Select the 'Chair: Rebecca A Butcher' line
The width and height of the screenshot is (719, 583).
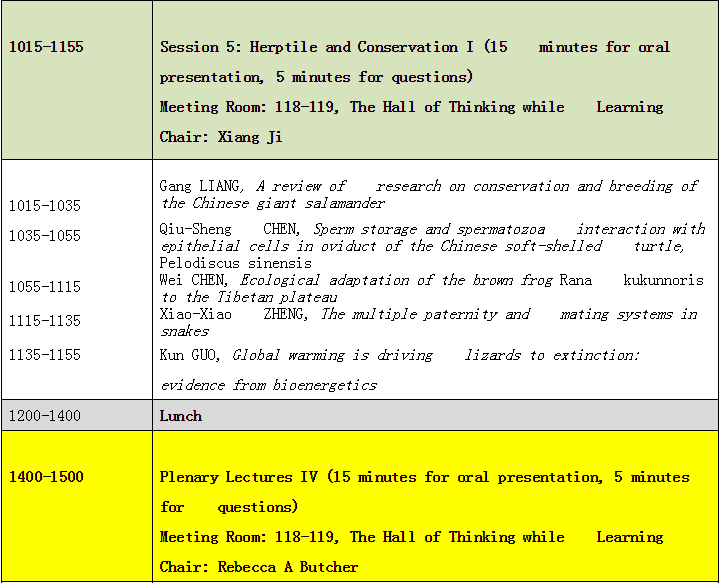click(x=259, y=567)
